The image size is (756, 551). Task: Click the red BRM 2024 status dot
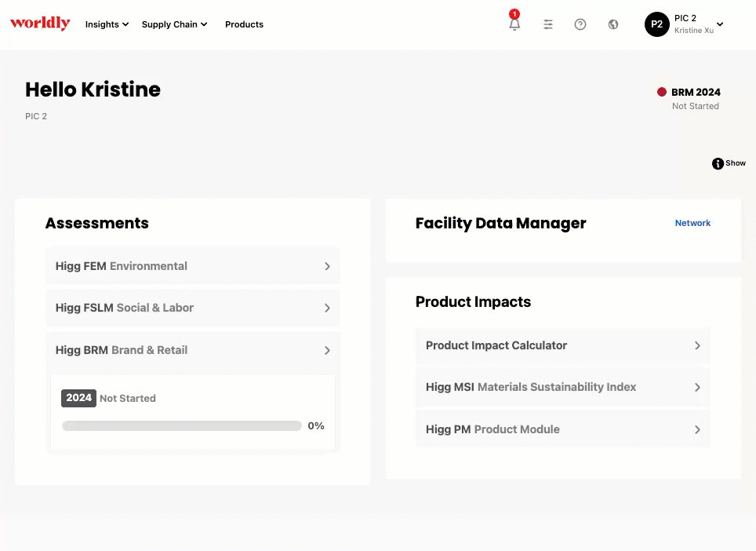[662, 92]
